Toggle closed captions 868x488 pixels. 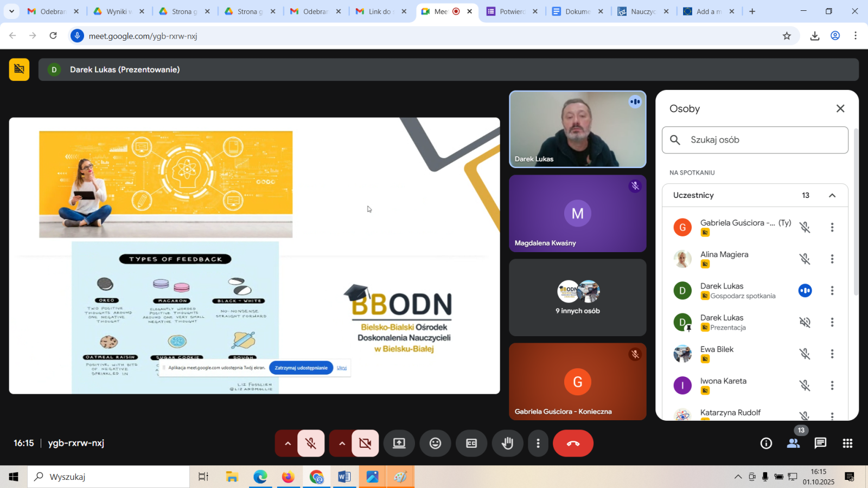pos(471,444)
